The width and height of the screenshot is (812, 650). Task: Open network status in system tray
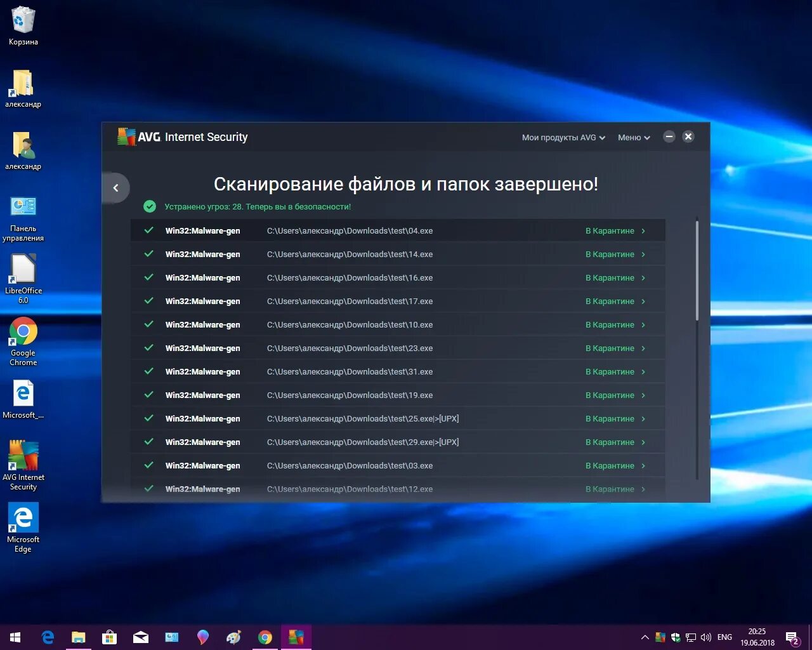click(691, 637)
